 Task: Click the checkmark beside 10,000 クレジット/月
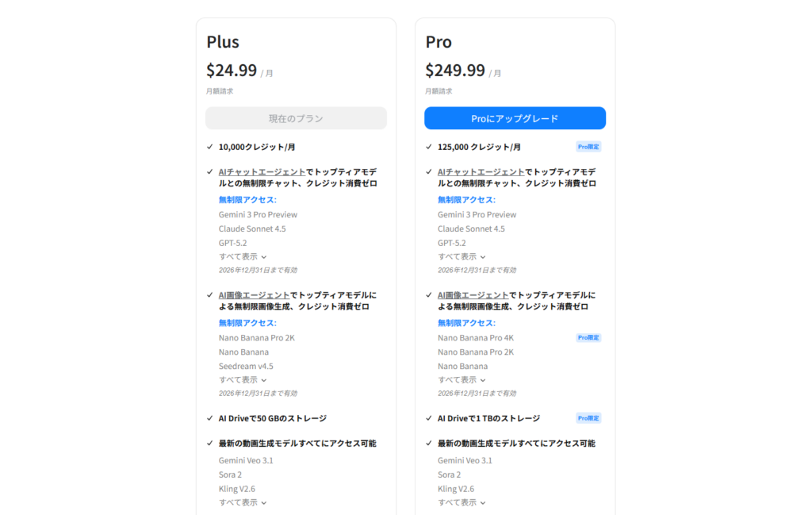tap(210, 146)
